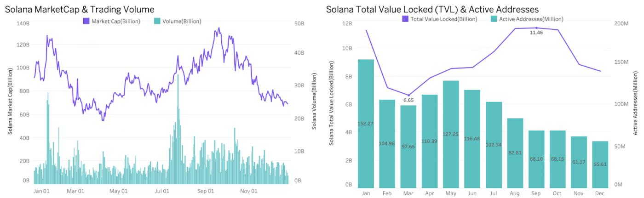Click the Oct month axis label
Image resolution: width=644 pixels, height=198 pixels.
558,193
